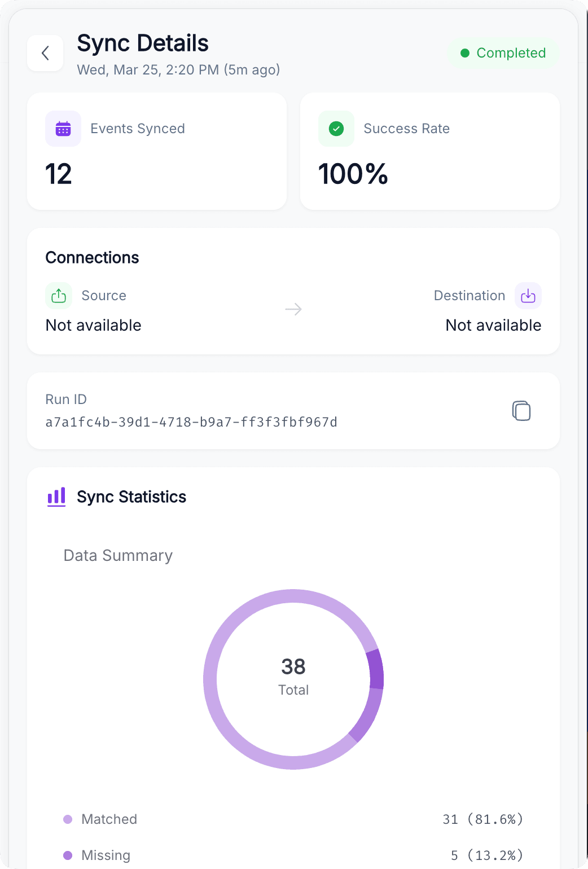Open the Sync Details header
The height and width of the screenshot is (869, 588).
(x=143, y=43)
